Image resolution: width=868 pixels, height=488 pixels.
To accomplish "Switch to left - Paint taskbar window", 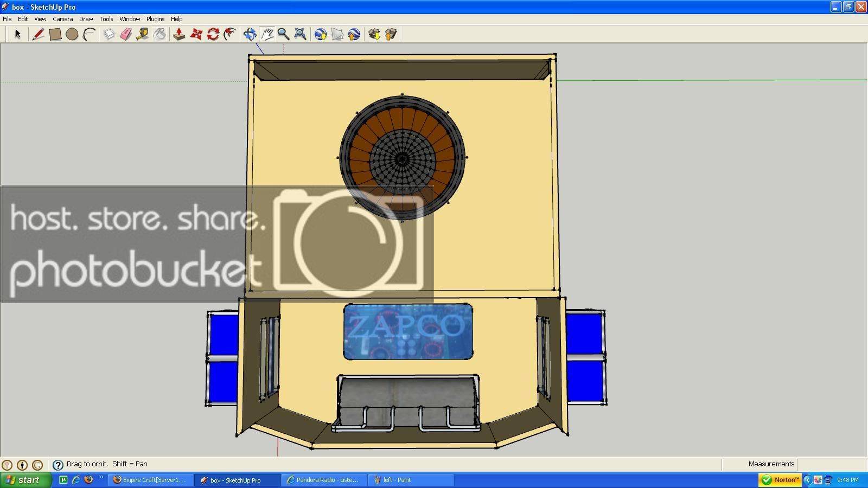I will pyautogui.click(x=411, y=480).
